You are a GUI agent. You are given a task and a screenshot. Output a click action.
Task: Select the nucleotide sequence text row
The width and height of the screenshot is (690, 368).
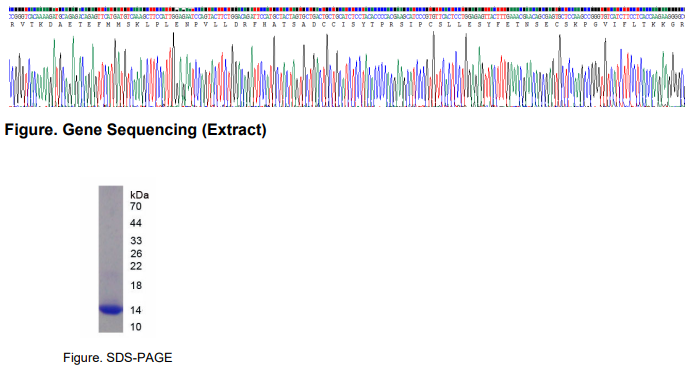coord(346,16)
